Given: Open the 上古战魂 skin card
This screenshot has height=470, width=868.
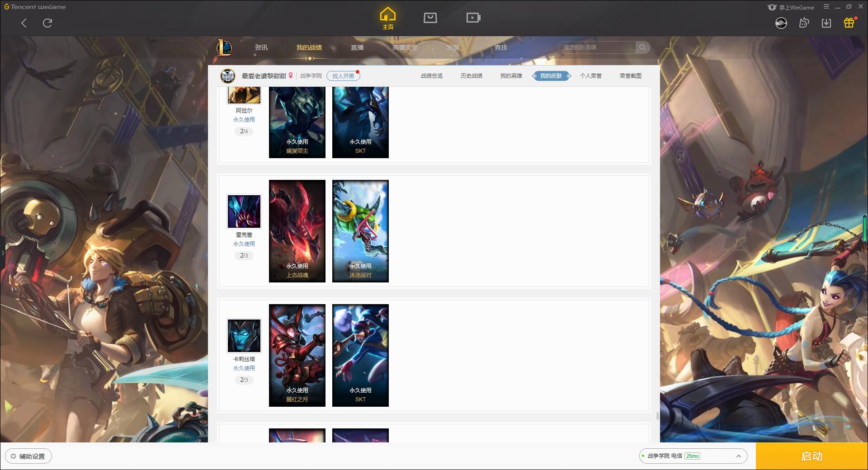Looking at the screenshot, I should 297,231.
